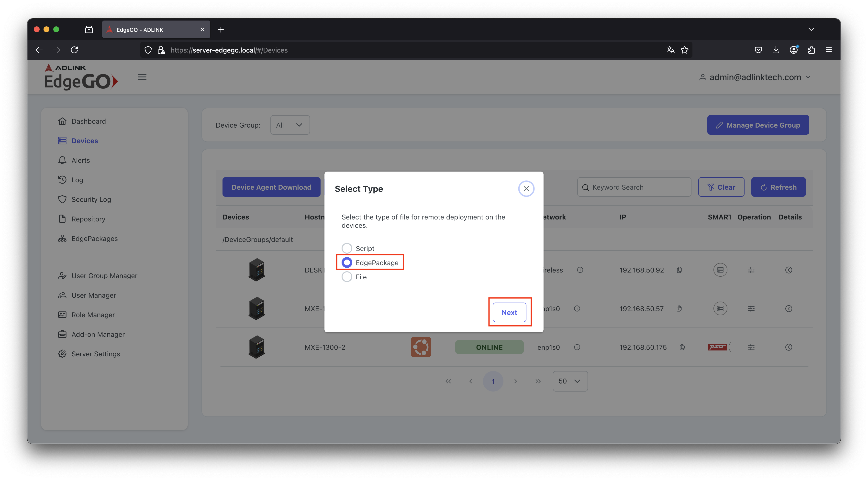The image size is (868, 480).
Task: Select the Script radio option
Action: coord(347,248)
